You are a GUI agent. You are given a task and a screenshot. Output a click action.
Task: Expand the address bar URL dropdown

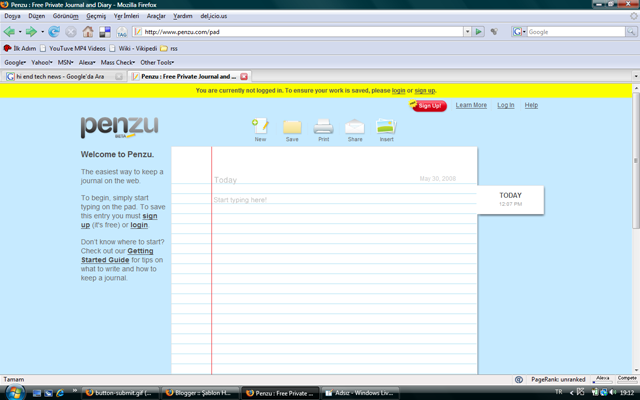point(467,31)
